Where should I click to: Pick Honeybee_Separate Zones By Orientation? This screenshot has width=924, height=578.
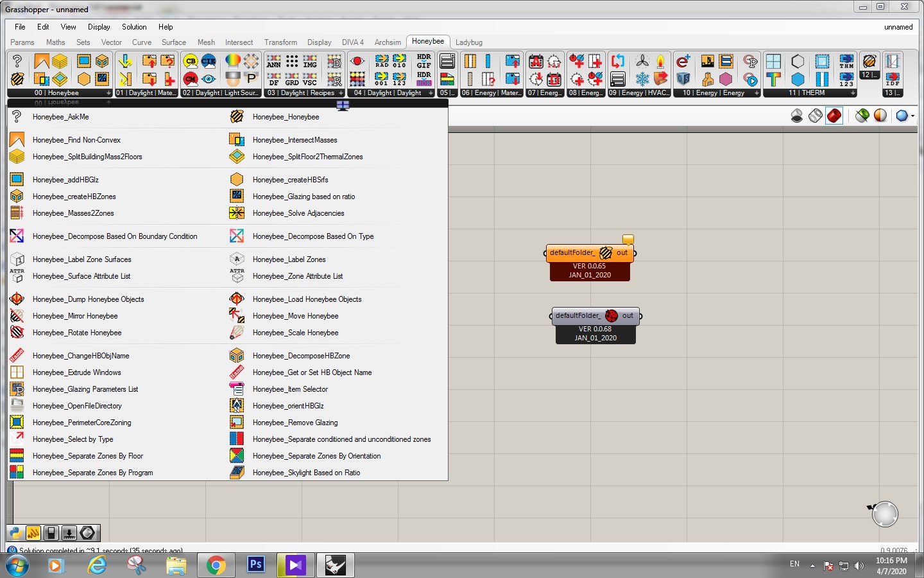(x=316, y=456)
